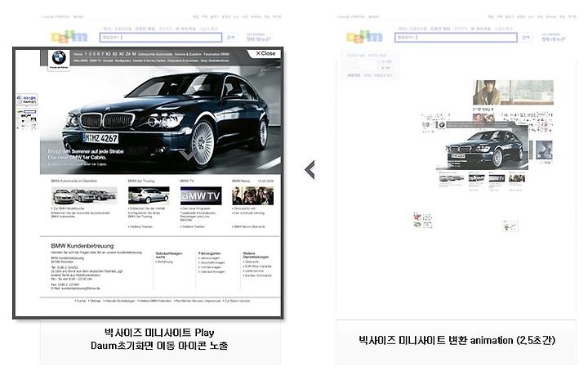Open the Sitemap link in the minisite footer
The height and width of the screenshot is (376, 588).
coord(95,301)
